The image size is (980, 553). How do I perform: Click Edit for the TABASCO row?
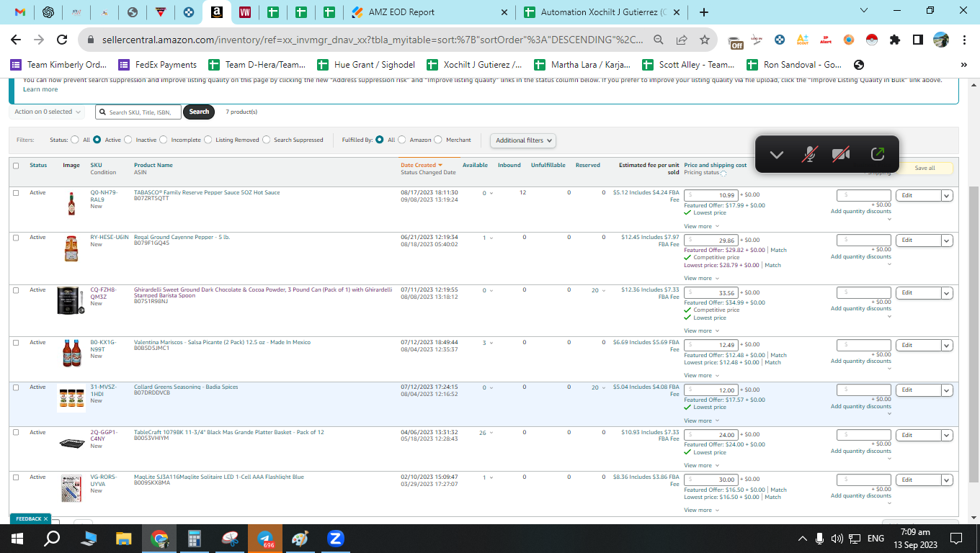tap(919, 195)
